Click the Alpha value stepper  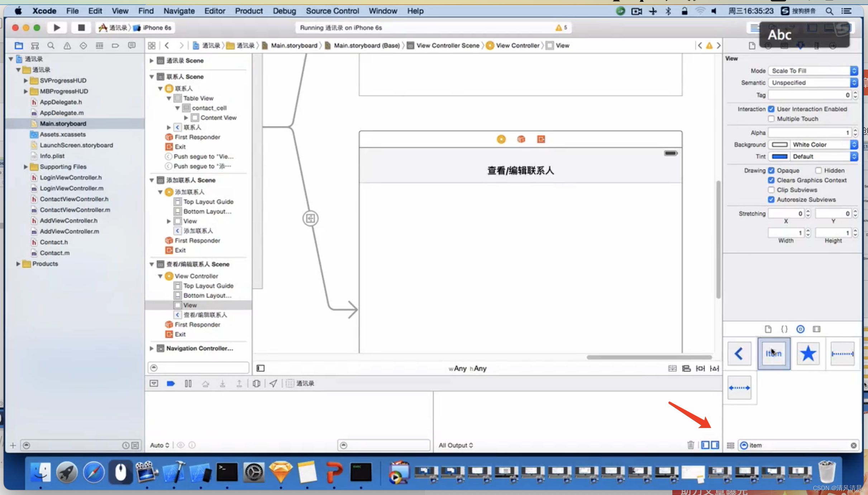[x=855, y=133]
